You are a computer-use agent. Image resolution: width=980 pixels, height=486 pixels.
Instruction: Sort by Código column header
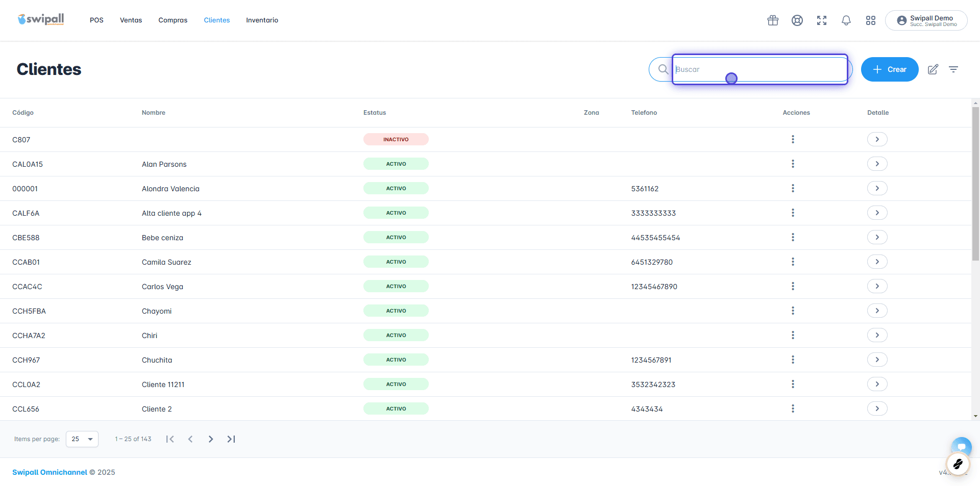(x=23, y=113)
